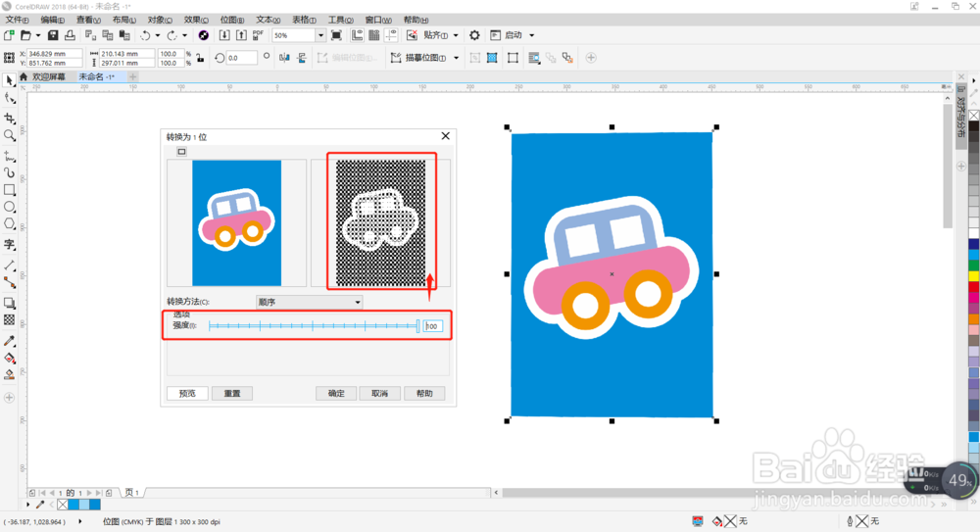Viewport: 980px width, 532px height.
Task: Click the Save disk icon
Action: pos(53,35)
